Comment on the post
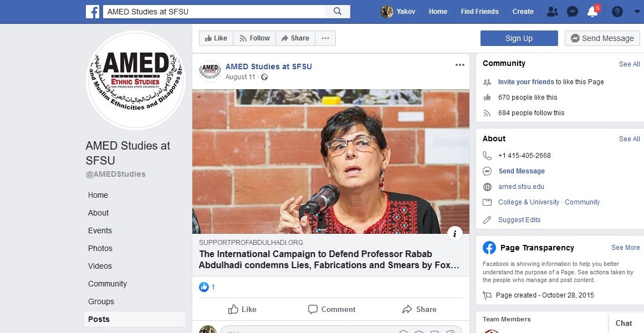Screen dimensions: 644x333 [x=331, y=309]
